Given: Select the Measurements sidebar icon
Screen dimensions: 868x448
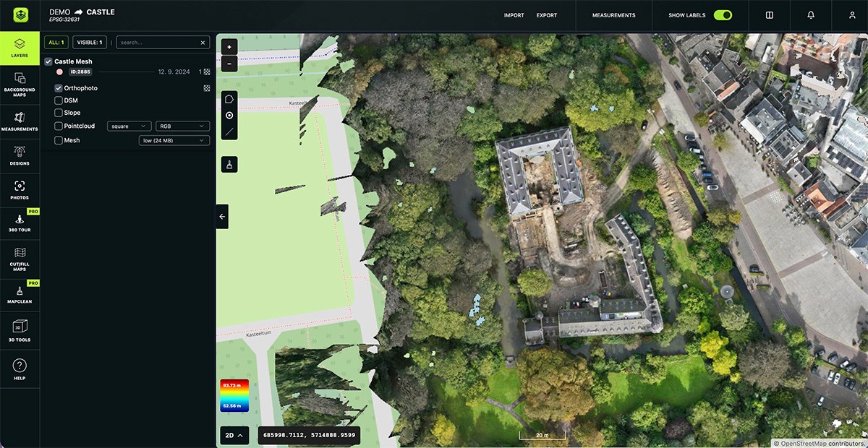Looking at the screenshot, I should [x=20, y=121].
